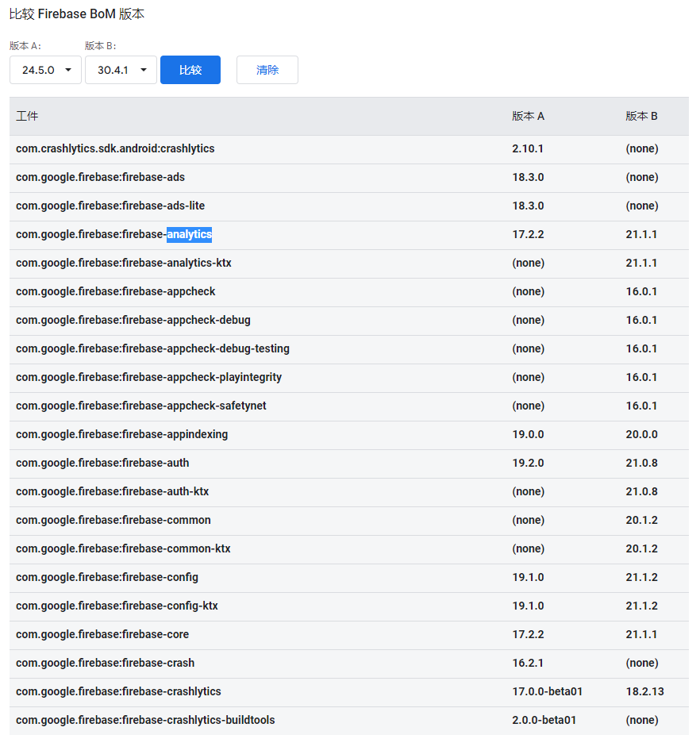The width and height of the screenshot is (700, 735).
Task: Select the 版本 A column header
Action: pos(529,116)
